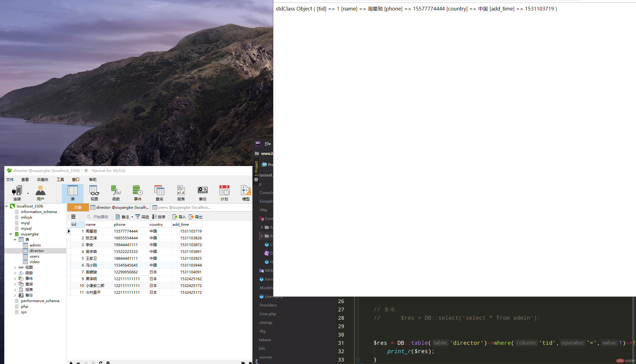The width and height of the screenshot is (636, 364).
Task: Open the 函数 (Function) toolbar icon
Action: pos(116,193)
